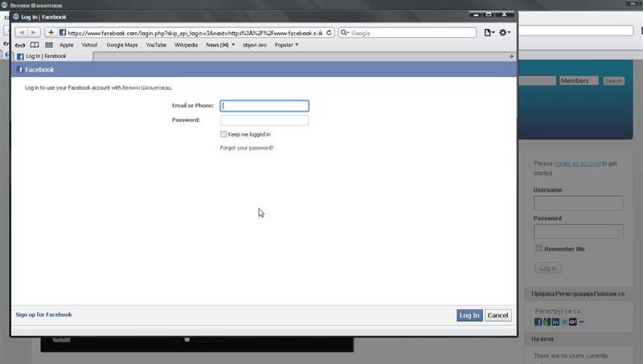Open Top Sites grid icon
The height and width of the screenshot is (364, 643).
(49, 45)
